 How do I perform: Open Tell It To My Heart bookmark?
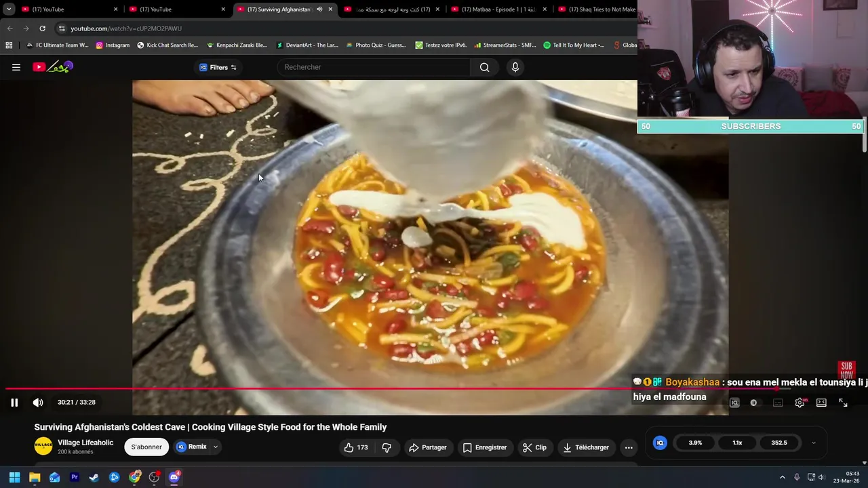tap(574, 45)
